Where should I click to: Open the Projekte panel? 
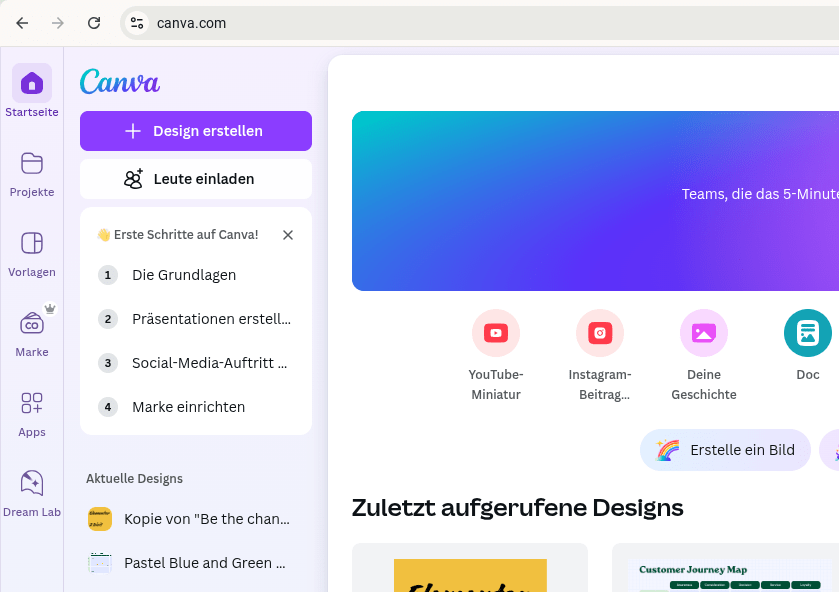coord(32,171)
